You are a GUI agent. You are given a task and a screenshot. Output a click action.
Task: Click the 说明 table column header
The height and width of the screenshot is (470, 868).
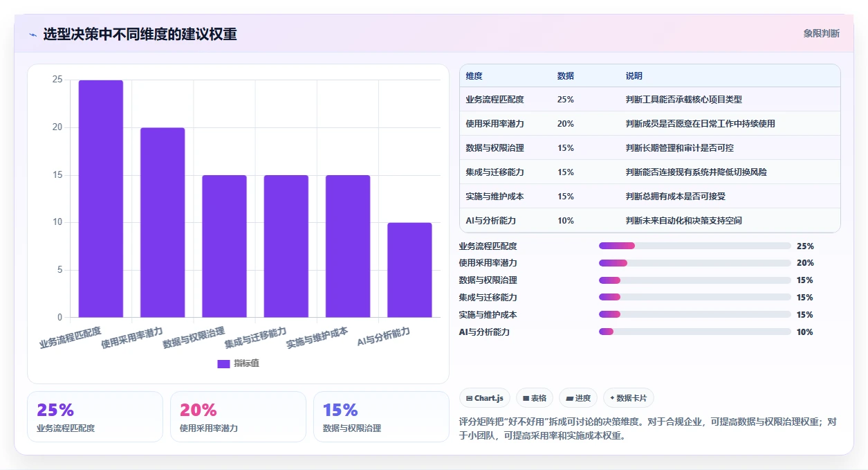pyautogui.click(x=634, y=76)
